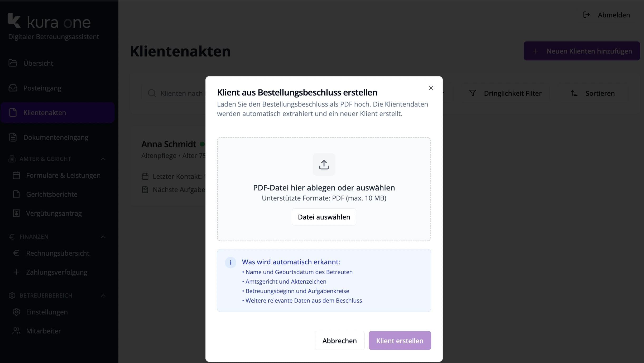Click the kura one logo icon
Image resolution: width=644 pixels, height=363 pixels.
[14, 21]
